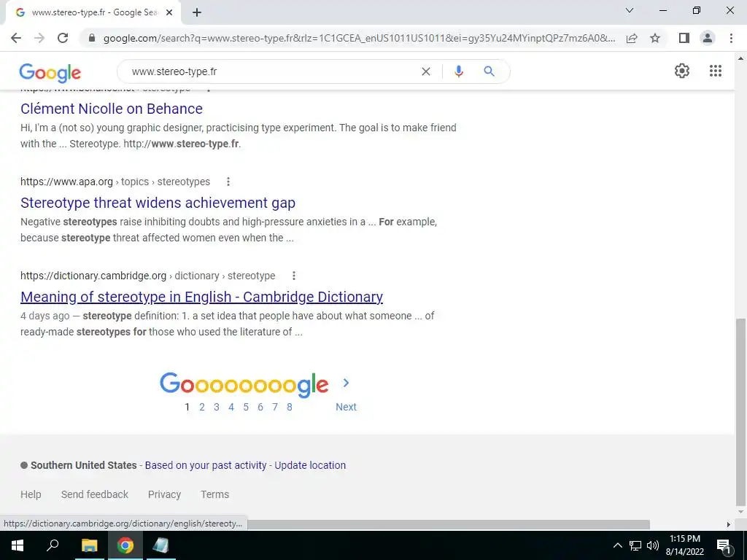Run search with the magnifier icon
This screenshot has width=747, height=560.
(x=489, y=71)
